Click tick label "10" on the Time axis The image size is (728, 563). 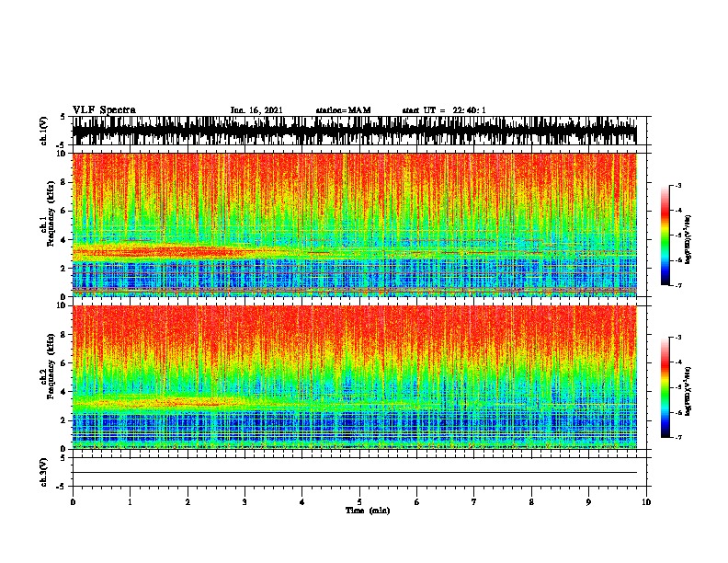646,502
